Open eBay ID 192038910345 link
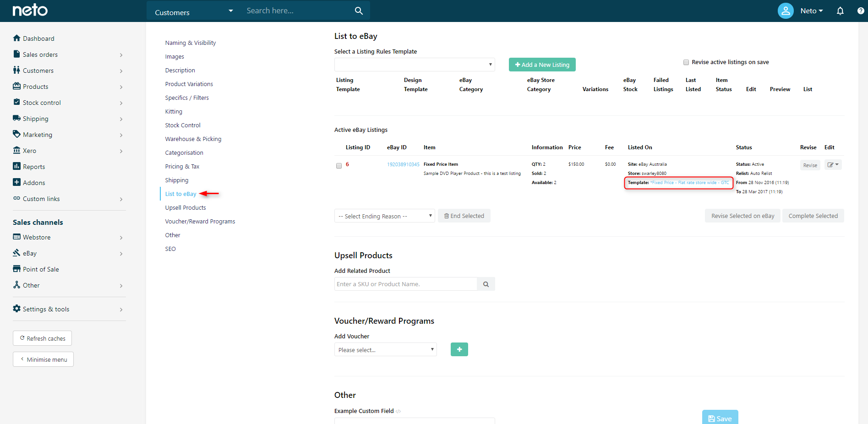Viewport: 868px width, 424px height. point(403,164)
